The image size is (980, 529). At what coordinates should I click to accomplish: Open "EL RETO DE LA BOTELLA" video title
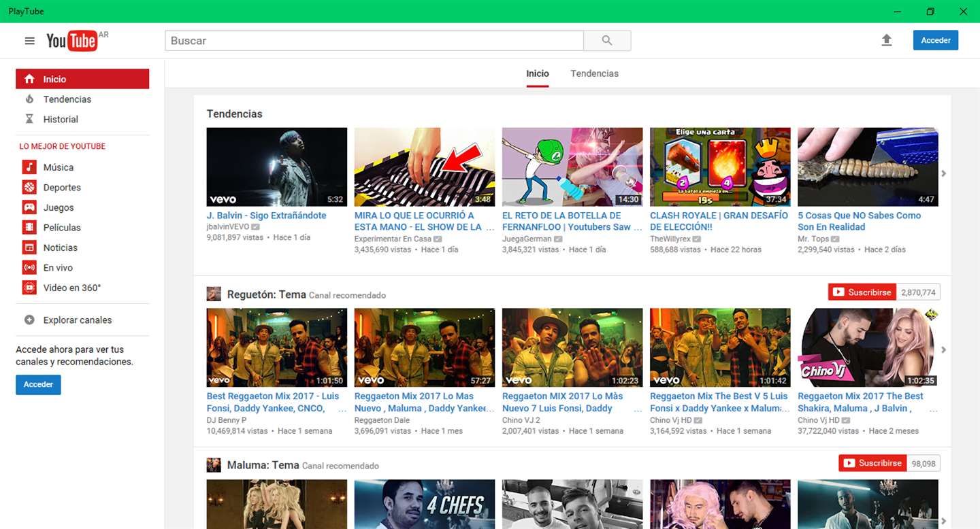(572, 221)
